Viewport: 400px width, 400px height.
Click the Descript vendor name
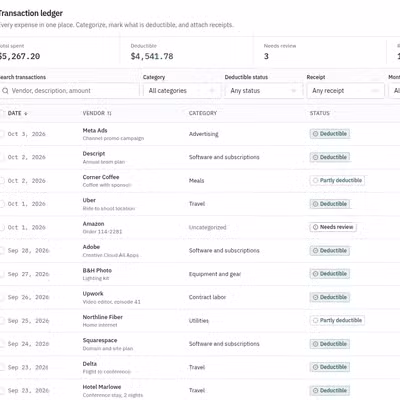point(94,154)
